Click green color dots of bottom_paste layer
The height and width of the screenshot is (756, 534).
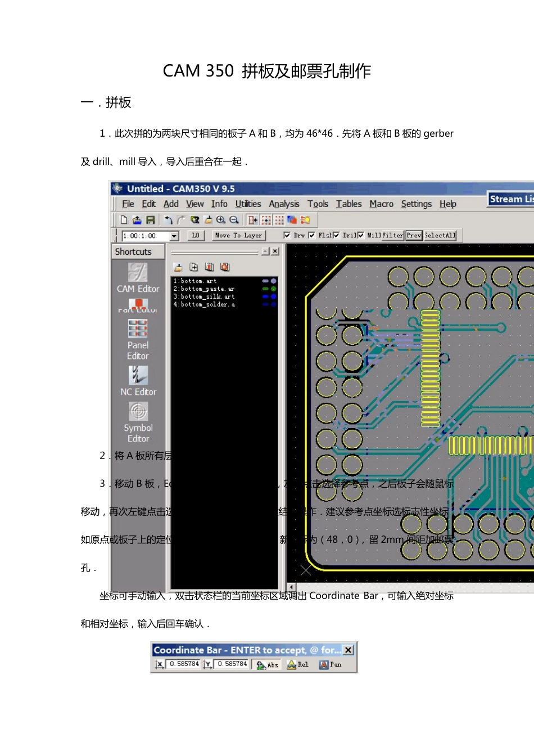click(269, 289)
